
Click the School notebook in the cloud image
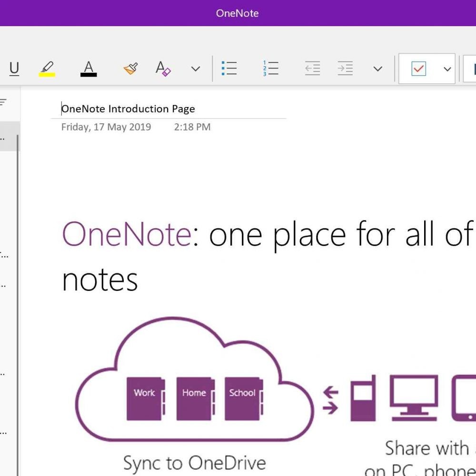pos(244,398)
